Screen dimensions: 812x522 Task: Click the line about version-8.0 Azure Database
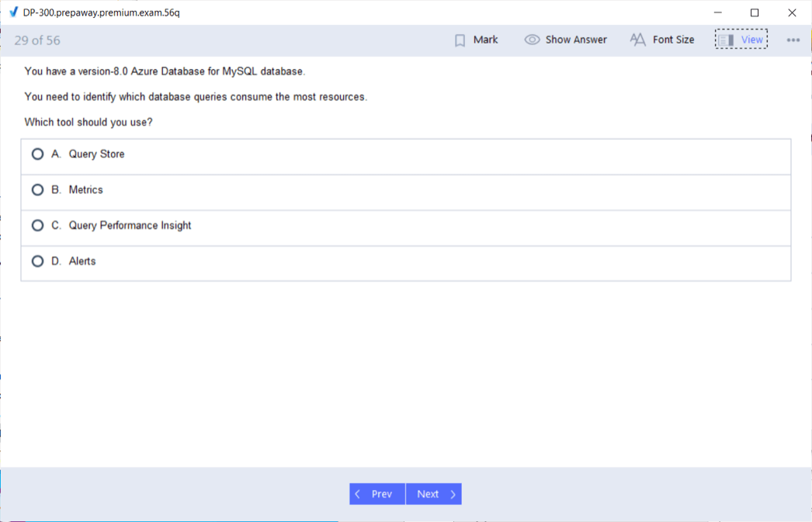[165, 71]
